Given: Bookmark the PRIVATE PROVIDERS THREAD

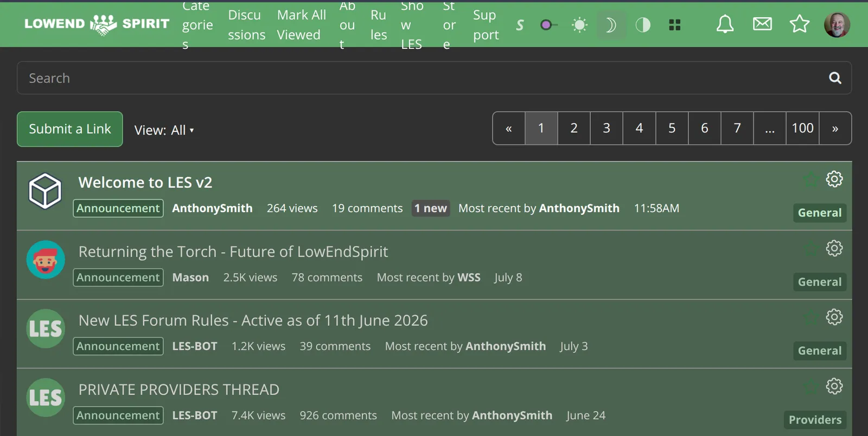Looking at the screenshot, I should (810, 387).
